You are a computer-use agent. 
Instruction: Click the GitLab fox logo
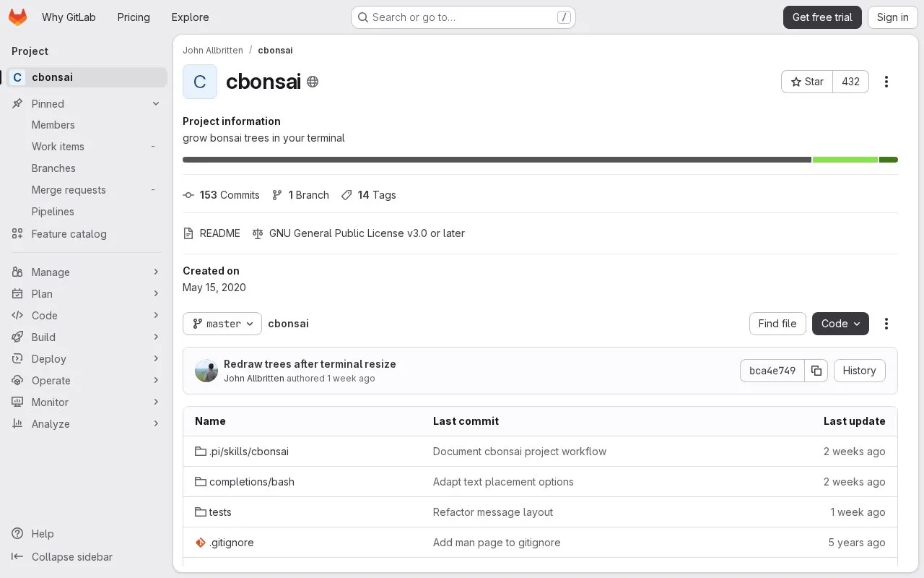coord(18,17)
